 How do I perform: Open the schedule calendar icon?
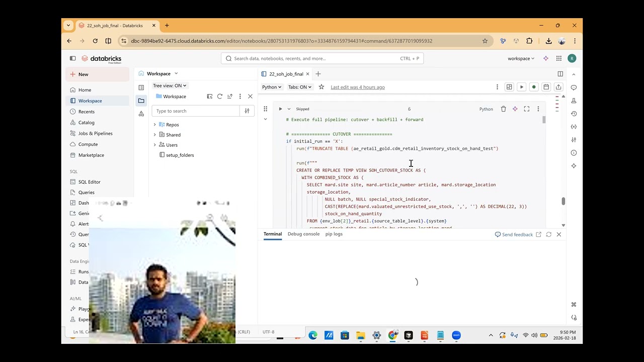546,87
